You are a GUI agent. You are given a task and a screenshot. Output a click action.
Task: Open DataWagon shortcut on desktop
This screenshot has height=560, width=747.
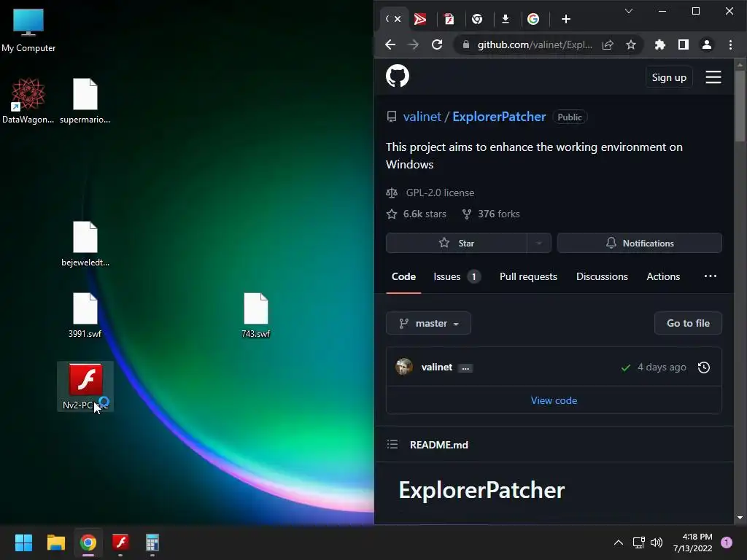[28, 101]
